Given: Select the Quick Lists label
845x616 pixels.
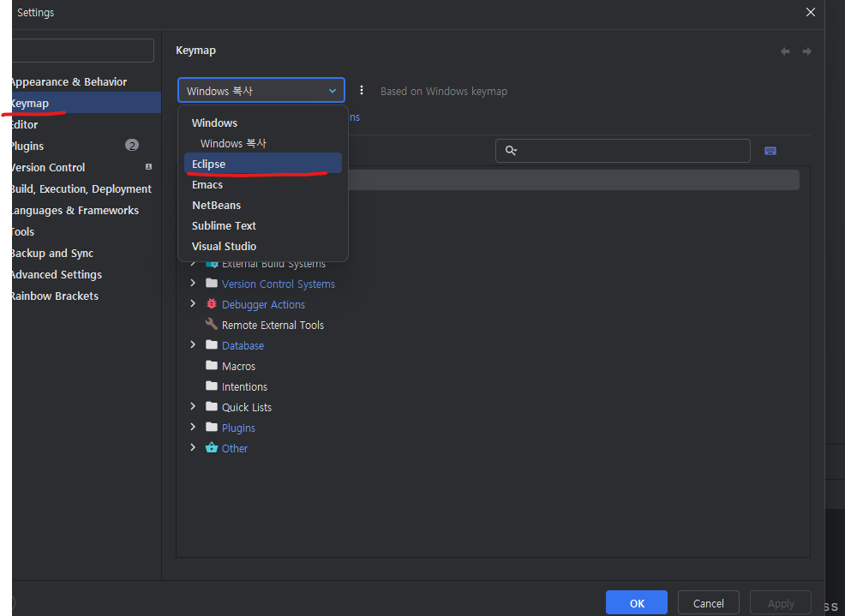Looking at the screenshot, I should pyautogui.click(x=246, y=408).
